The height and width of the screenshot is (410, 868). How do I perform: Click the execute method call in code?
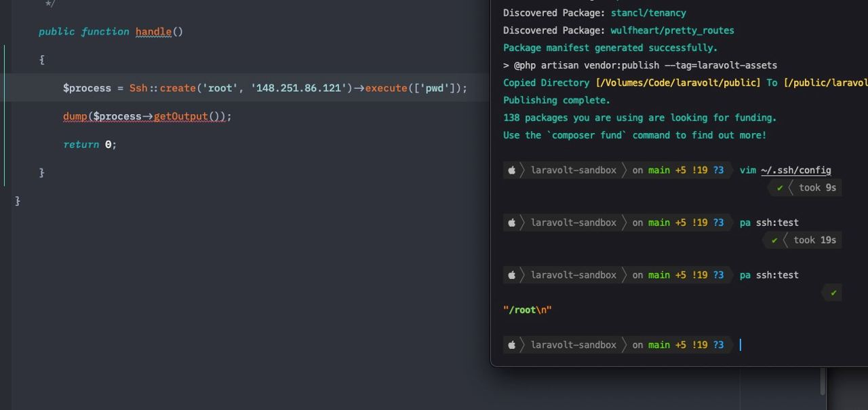click(386, 88)
